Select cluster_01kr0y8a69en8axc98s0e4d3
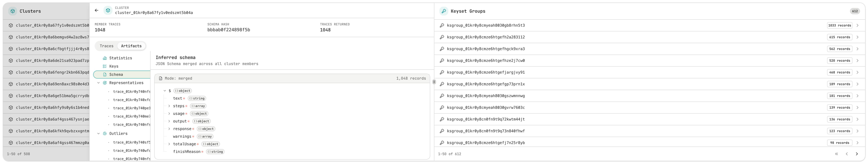 (46, 84)
